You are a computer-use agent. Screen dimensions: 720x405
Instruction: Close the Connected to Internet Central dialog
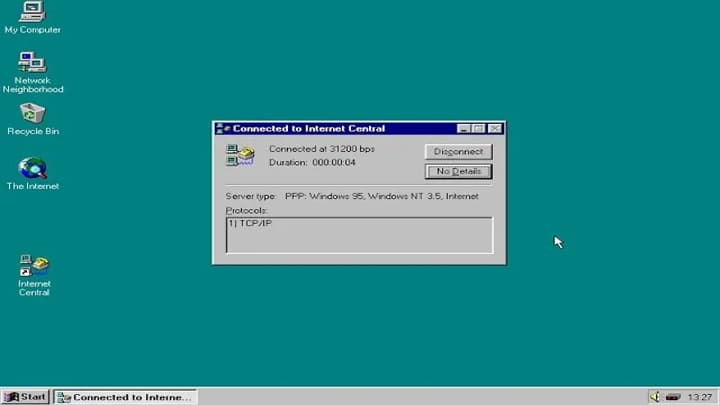(x=495, y=129)
